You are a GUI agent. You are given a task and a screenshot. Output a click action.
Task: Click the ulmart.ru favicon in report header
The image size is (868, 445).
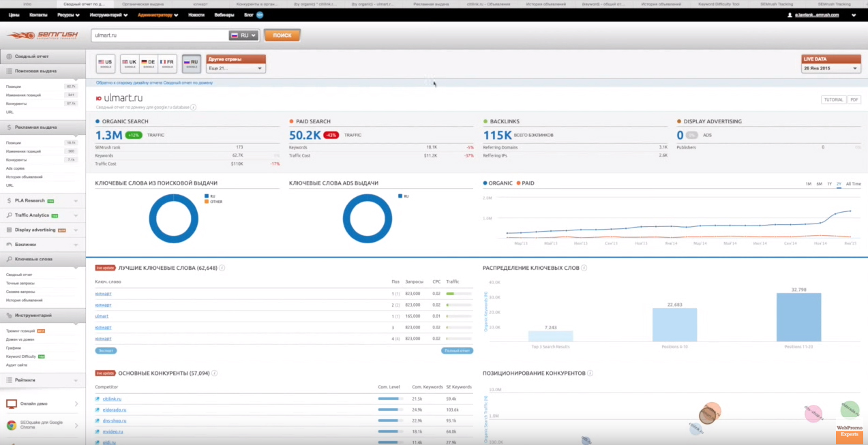(99, 98)
